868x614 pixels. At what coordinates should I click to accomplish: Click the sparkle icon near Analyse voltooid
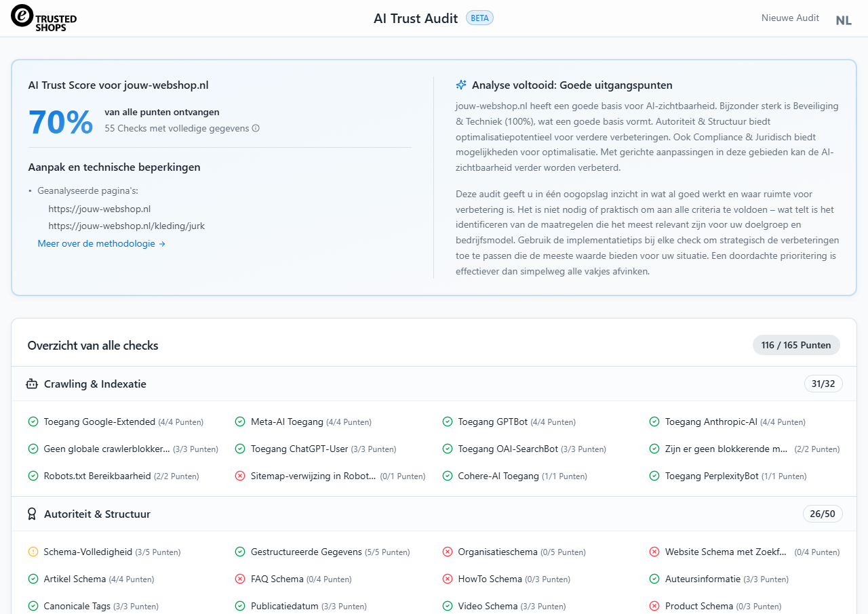[x=461, y=85]
